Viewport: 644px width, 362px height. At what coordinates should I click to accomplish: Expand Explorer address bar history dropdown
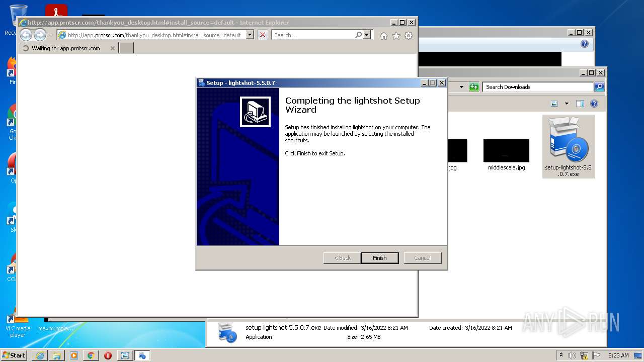pos(461,87)
